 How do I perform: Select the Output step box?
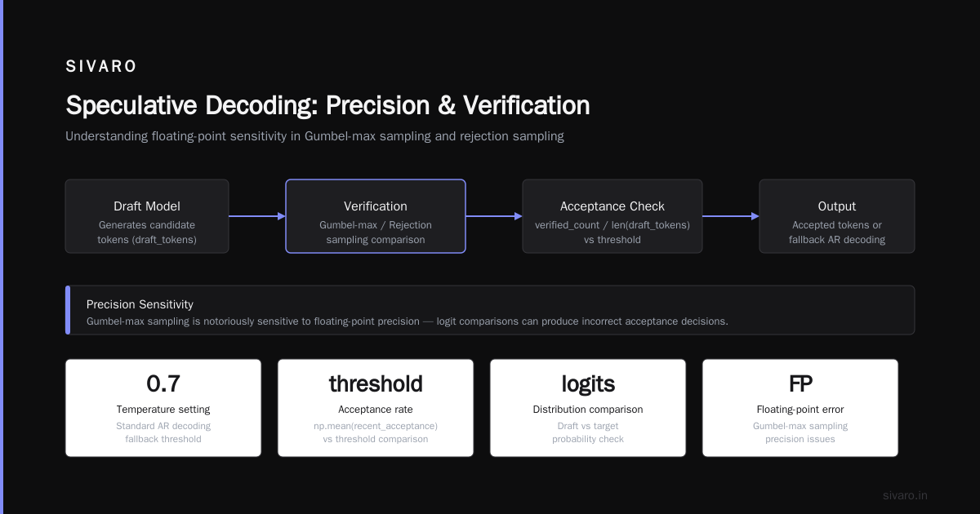(x=837, y=216)
